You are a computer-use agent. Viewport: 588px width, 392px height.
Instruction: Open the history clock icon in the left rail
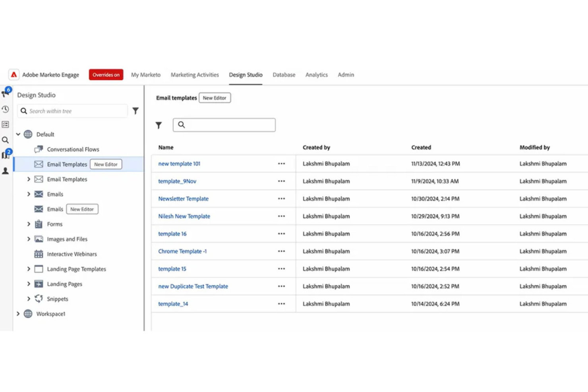[5, 109]
